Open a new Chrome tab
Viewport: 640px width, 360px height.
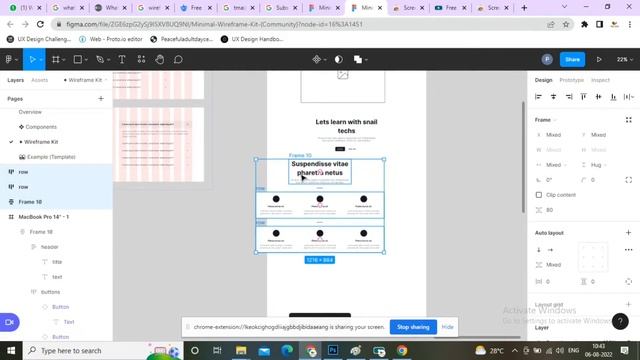(x=524, y=8)
